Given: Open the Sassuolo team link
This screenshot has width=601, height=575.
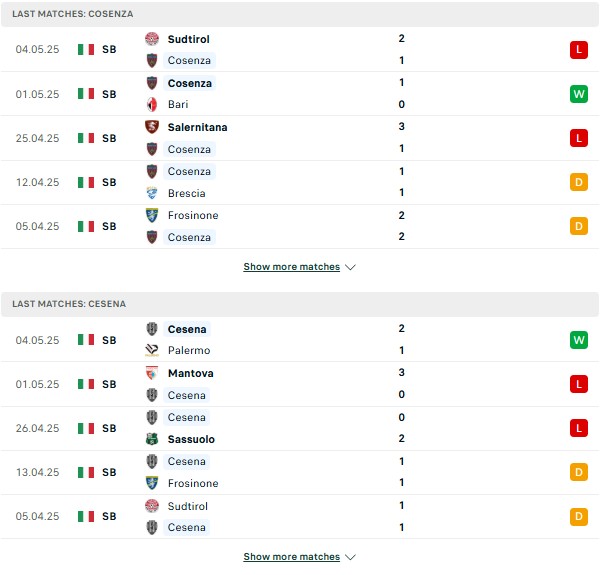Looking at the screenshot, I should pyautogui.click(x=191, y=439).
